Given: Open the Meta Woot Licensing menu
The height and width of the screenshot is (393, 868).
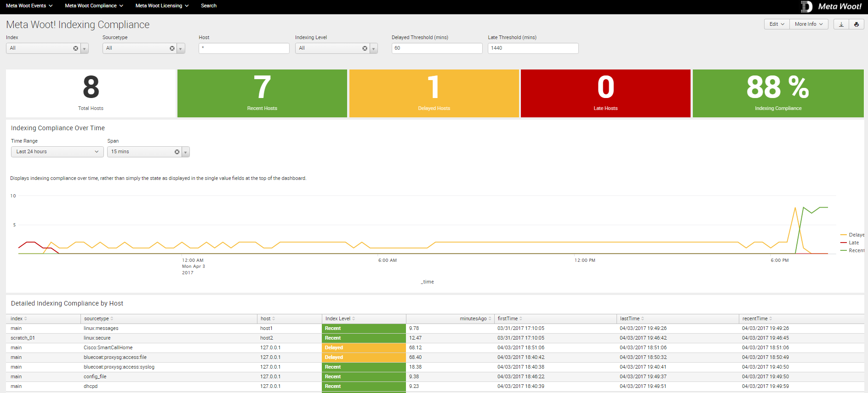Looking at the screenshot, I should coord(162,6).
